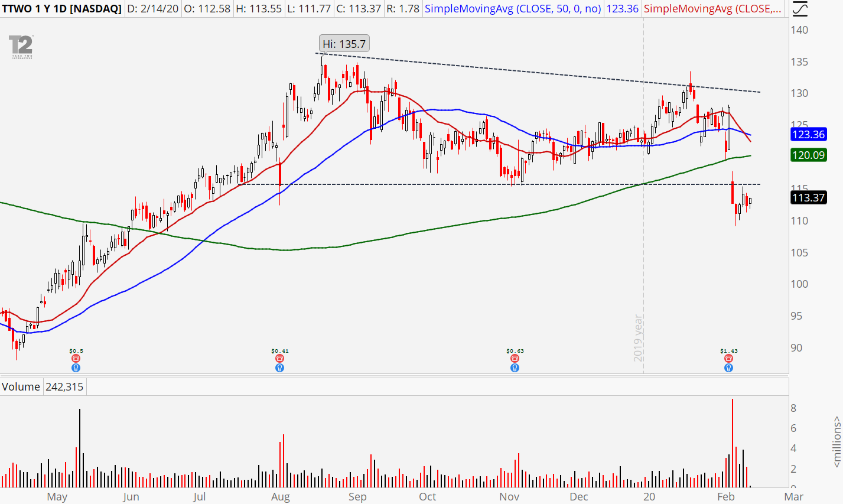Click the Nov label on the time axis
The image size is (843, 504).
pyautogui.click(x=510, y=496)
